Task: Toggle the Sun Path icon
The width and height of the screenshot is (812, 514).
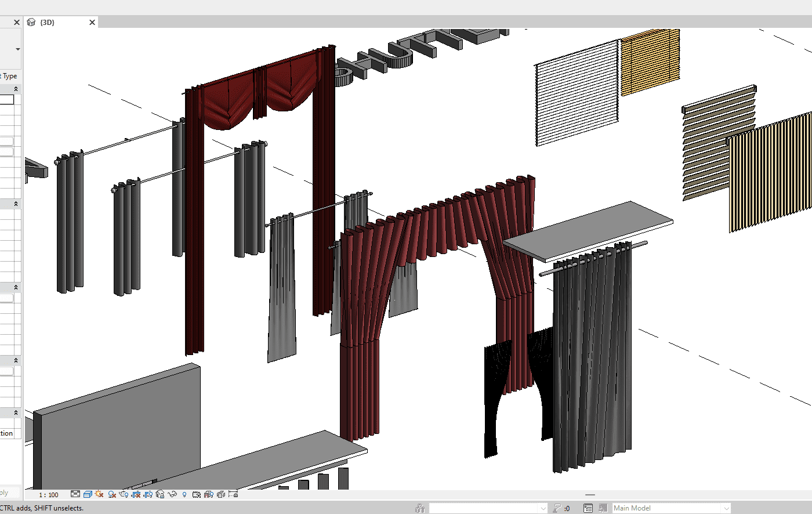Action: pyautogui.click(x=99, y=494)
